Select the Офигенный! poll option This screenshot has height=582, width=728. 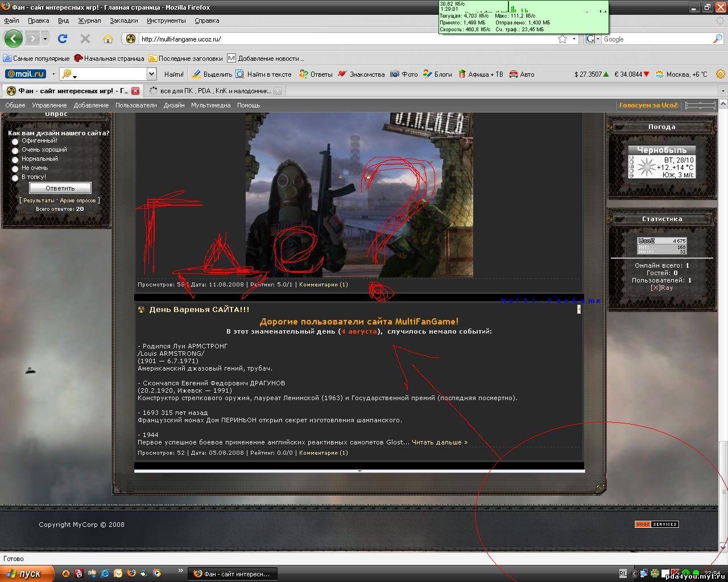point(15,141)
